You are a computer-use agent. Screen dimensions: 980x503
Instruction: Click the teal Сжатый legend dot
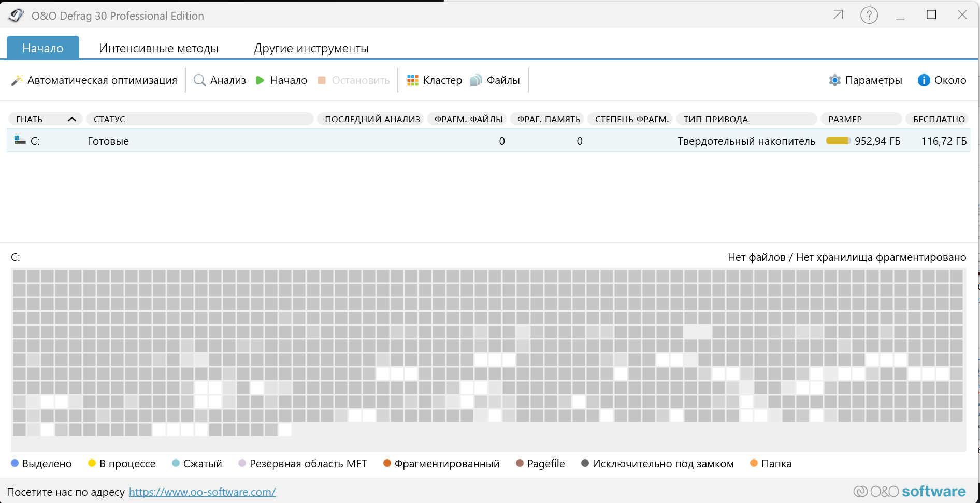point(176,463)
